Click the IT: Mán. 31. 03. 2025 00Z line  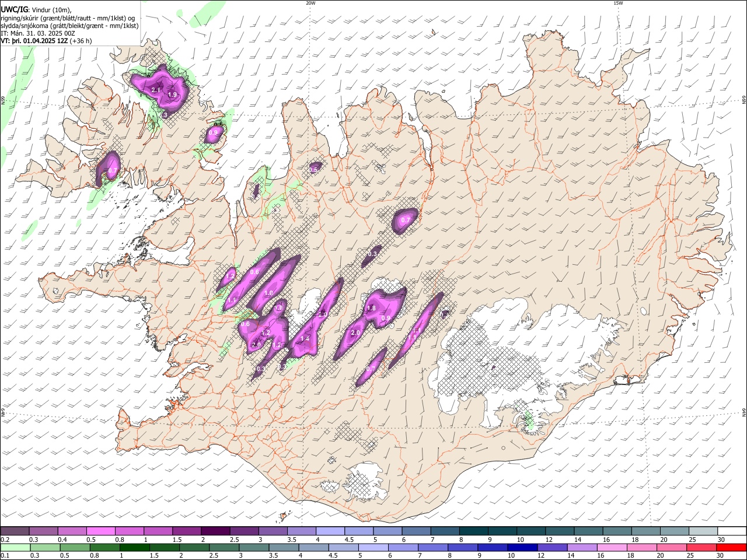tap(38, 34)
